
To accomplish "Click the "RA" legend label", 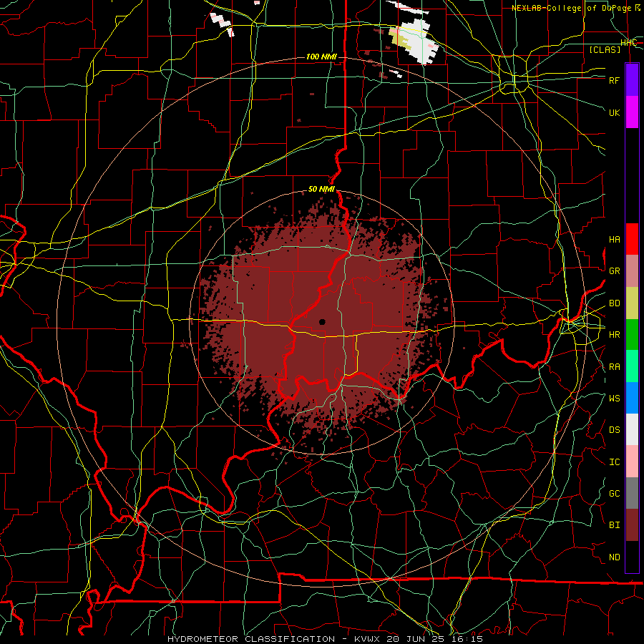I will point(614,367).
